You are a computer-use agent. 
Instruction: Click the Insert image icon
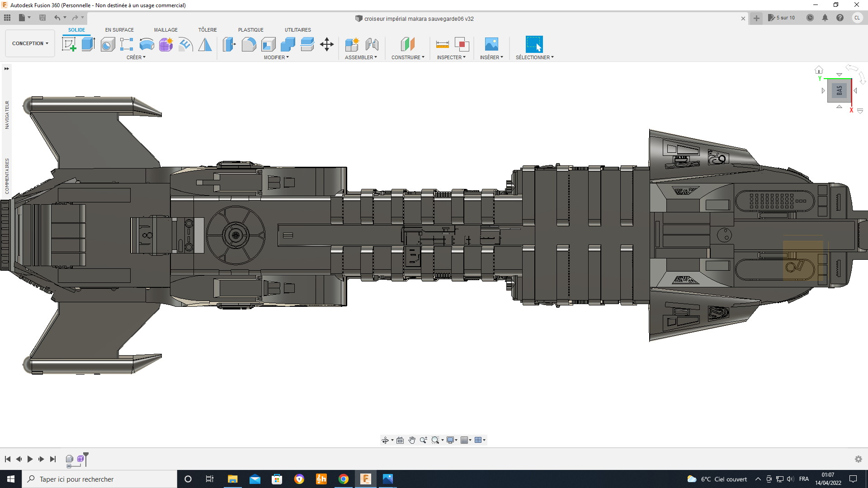491,44
